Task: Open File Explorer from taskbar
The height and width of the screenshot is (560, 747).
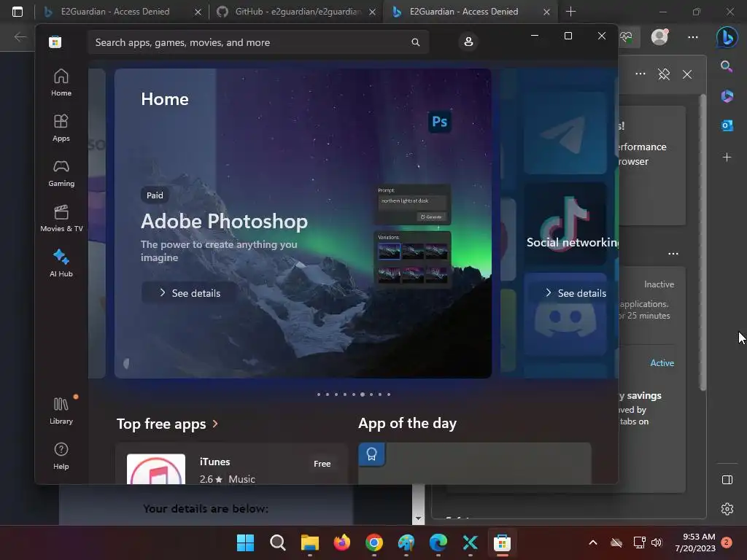Action: click(309, 542)
